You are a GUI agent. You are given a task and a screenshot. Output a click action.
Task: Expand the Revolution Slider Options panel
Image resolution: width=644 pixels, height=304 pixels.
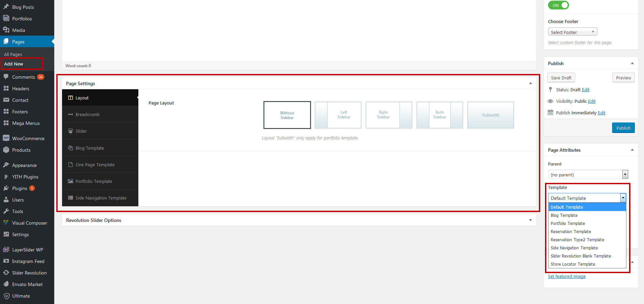(530, 220)
